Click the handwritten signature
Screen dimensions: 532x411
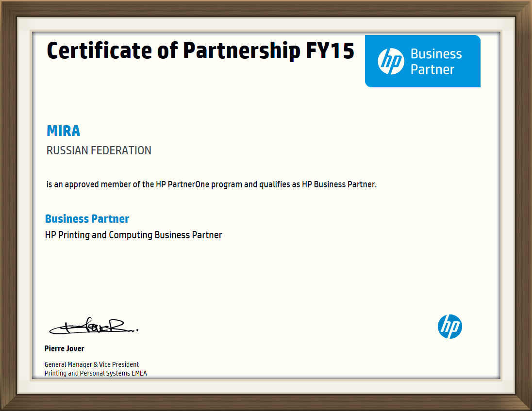pyautogui.click(x=94, y=326)
